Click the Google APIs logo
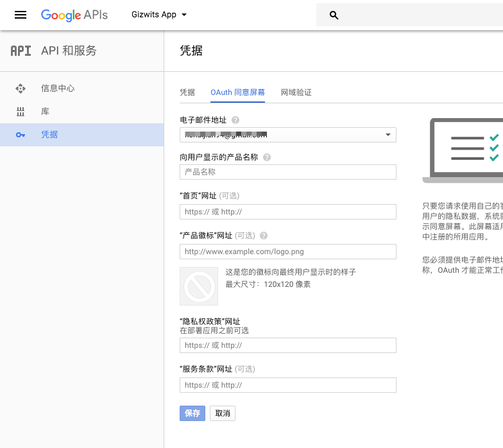 click(x=74, y=15)
